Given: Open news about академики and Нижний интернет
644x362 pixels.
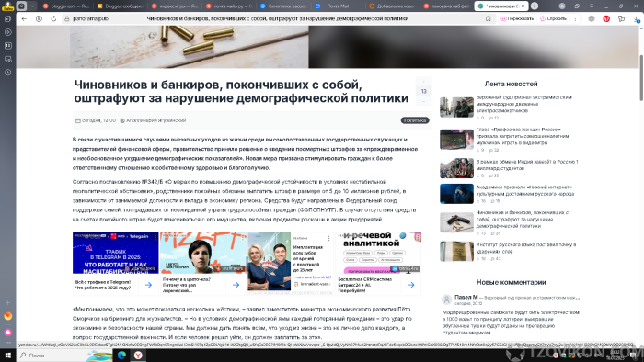Looking at the screenshot, I should tap(525, 190).
